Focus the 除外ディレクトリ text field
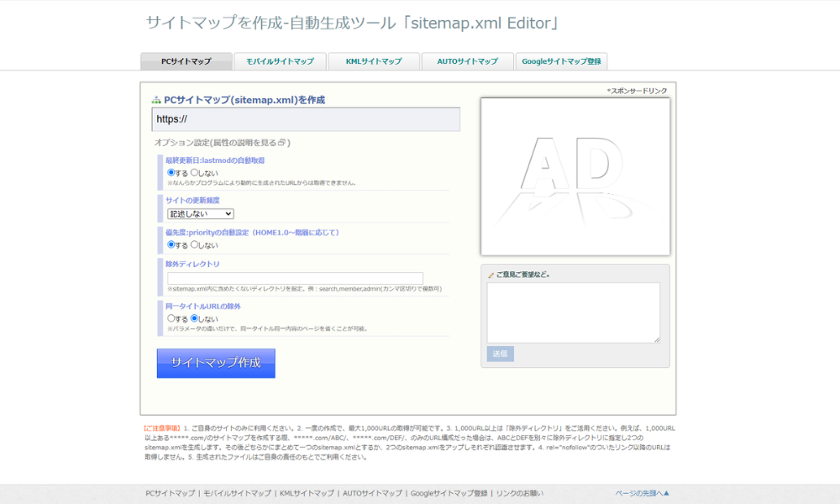840x504 pixels. tap(295, 278)
